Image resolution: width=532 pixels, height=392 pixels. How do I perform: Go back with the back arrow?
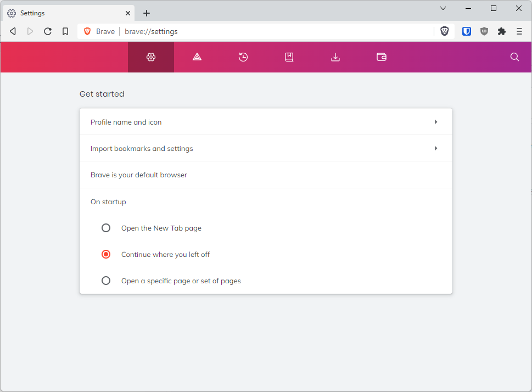(13, 31)
